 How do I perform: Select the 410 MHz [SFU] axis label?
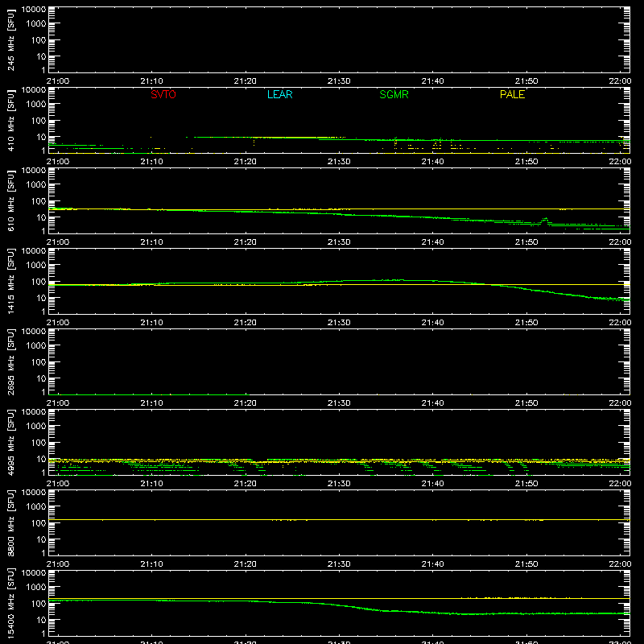pyautogui.click(x=11, y=120)
